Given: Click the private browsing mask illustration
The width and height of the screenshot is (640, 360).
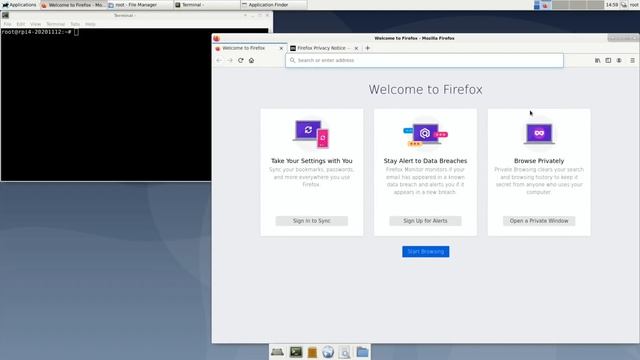Looking at the screenshot, I should coord(539,133).
